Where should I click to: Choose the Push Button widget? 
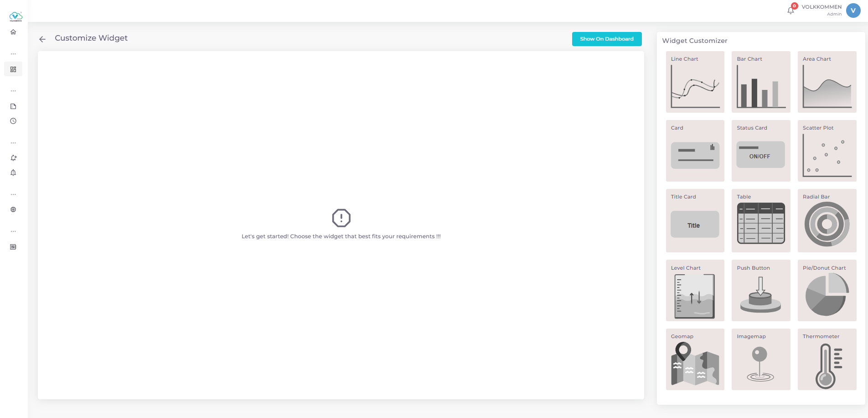point(760,291)
